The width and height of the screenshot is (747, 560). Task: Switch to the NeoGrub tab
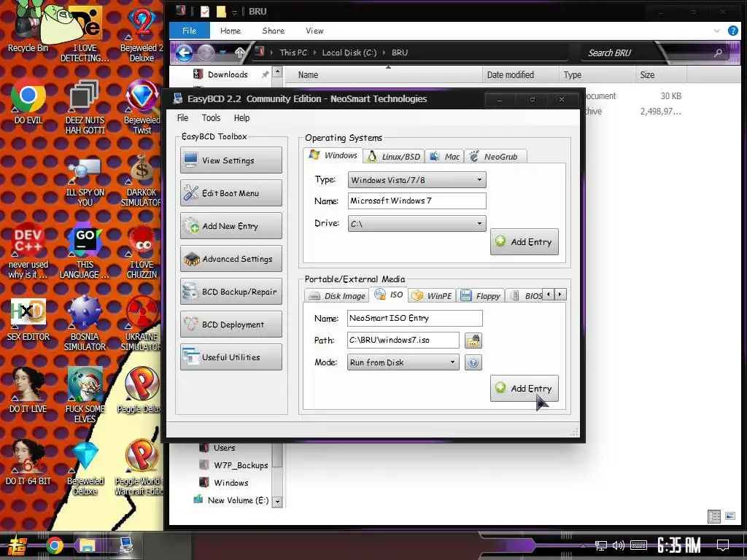(495, 157)
